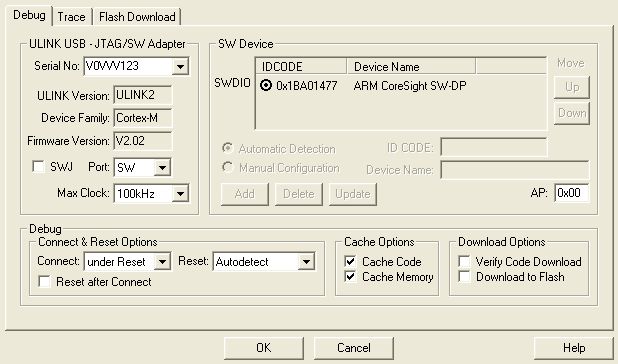Select the Manual Configuration radio button
This screenshot has height=364, width=618.
pos(227,167)
